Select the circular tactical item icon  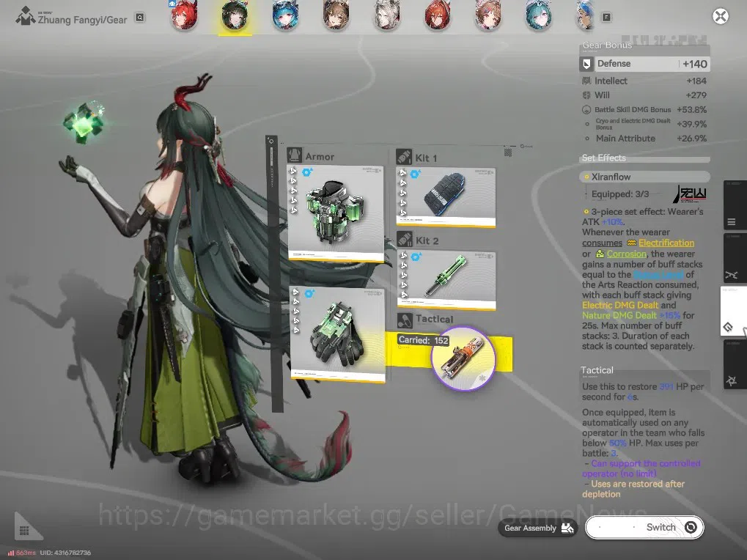[x=463, y=358]
